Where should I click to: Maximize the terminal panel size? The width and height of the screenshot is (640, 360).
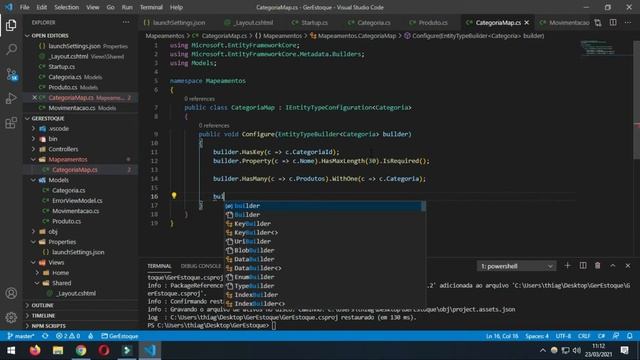coord(613,266)
